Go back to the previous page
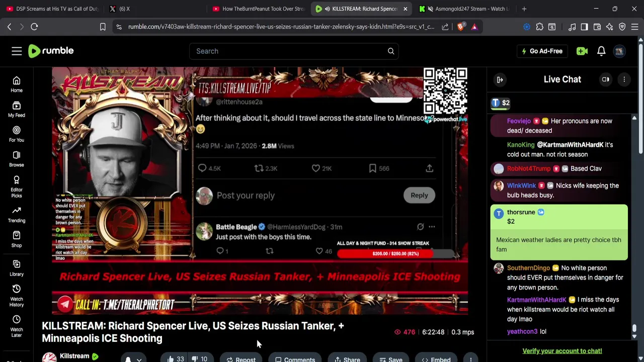The width and height of the screenshot is (644, 362). (9, 27)
